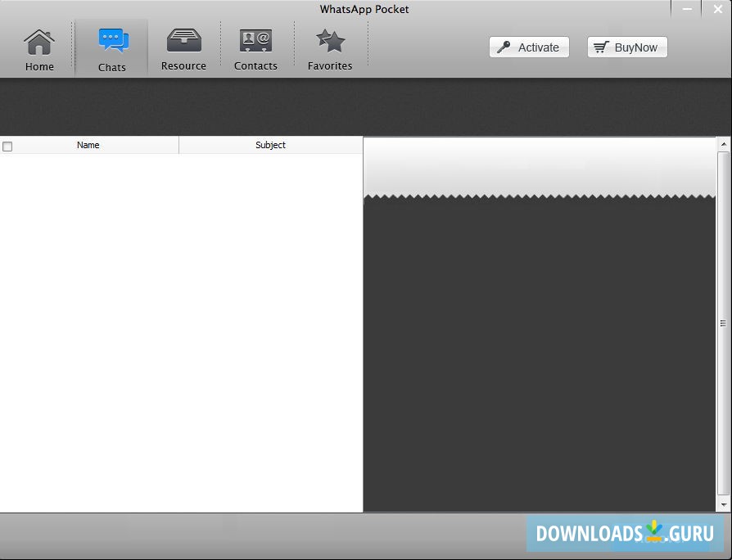Image resolution: width=732 pixels, height=560 pixels.
Task: Click the BuyNow cart button
Action: click(627, 47)
